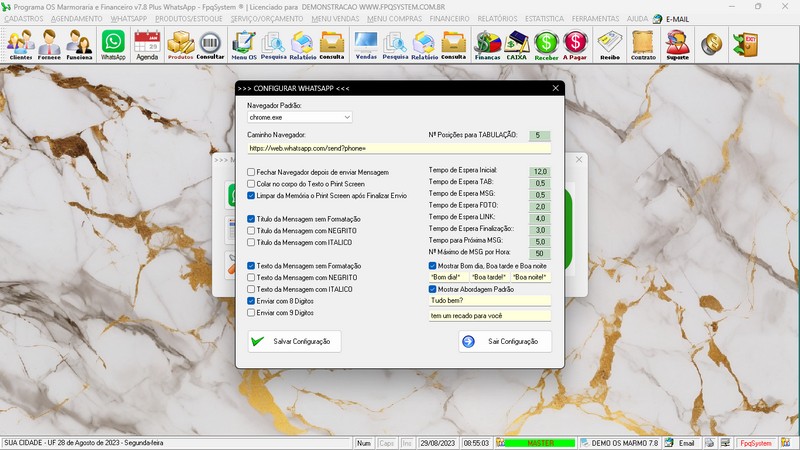This screenshot has height=450, width=800.
Task: Click FpqSystem in the status bar
Action: click(x=756, y=443)
